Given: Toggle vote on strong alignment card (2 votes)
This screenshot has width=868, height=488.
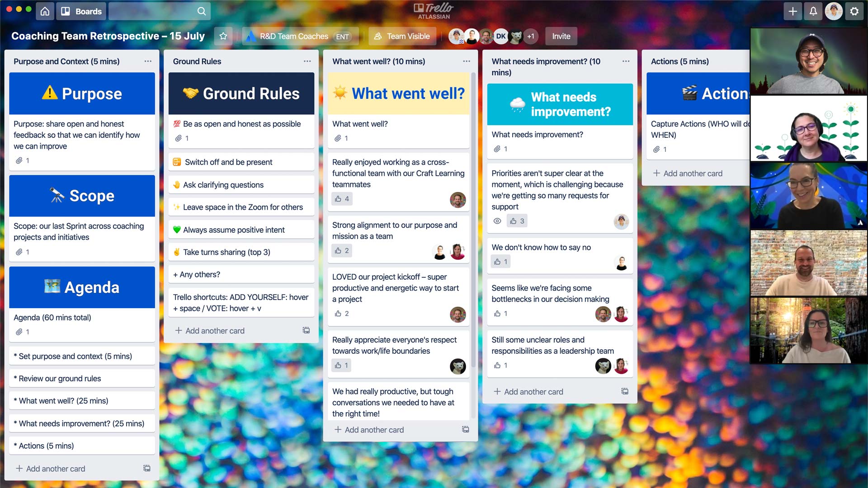Looking at the screenshot, I should pyautogui.click(x=342, y=250).
